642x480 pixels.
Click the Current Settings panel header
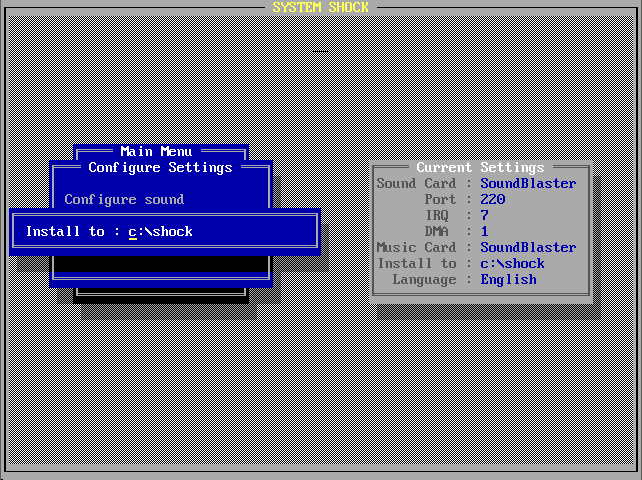pos(480,167)
